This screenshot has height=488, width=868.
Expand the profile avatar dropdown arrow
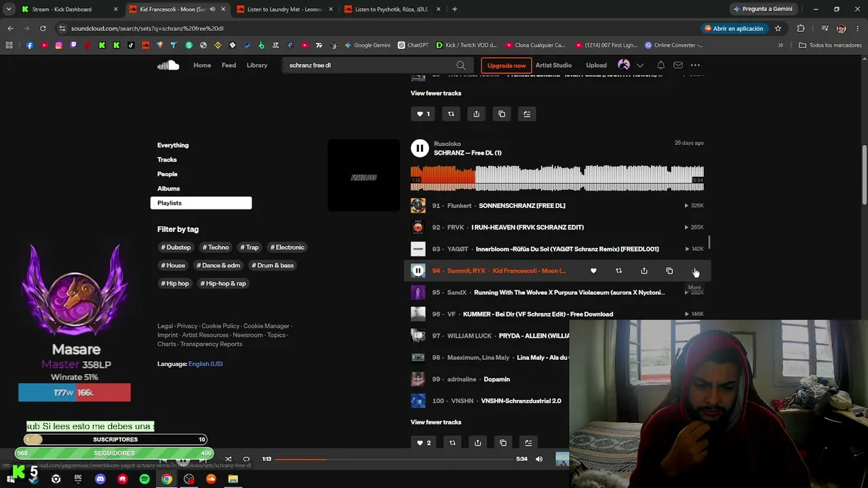(640, 65)
